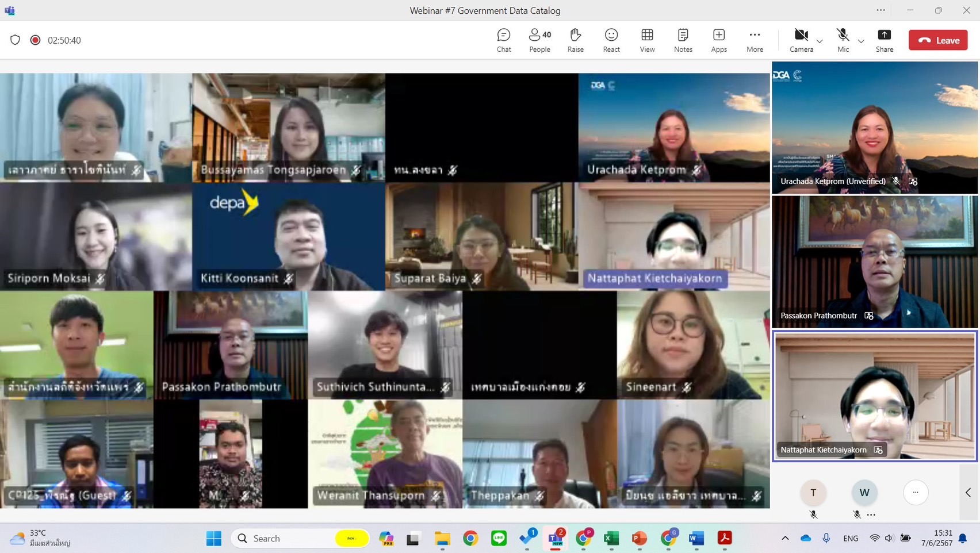Open Excel from the taskbar
Viewport: 980px width, 553px height.
tap(611, 539)
